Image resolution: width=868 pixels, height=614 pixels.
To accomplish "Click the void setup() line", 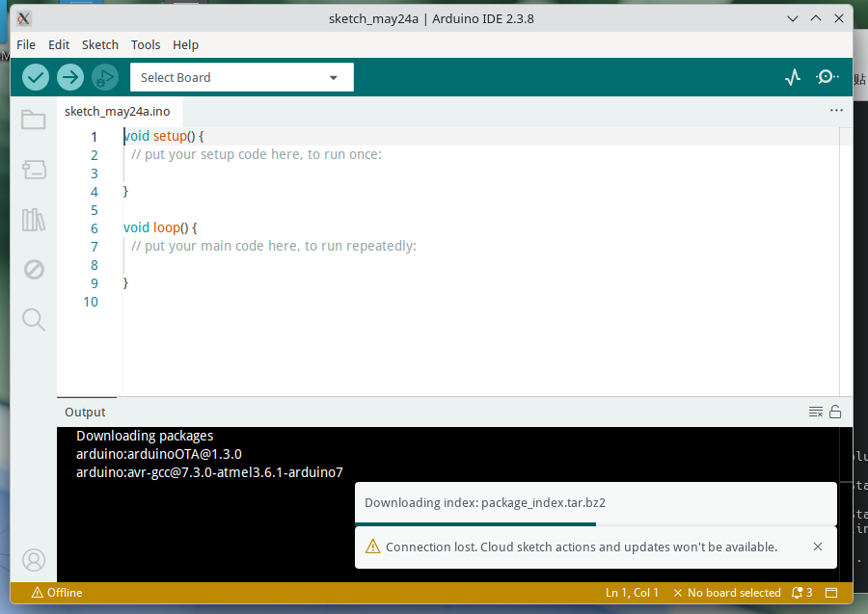I will pos(164,136).
